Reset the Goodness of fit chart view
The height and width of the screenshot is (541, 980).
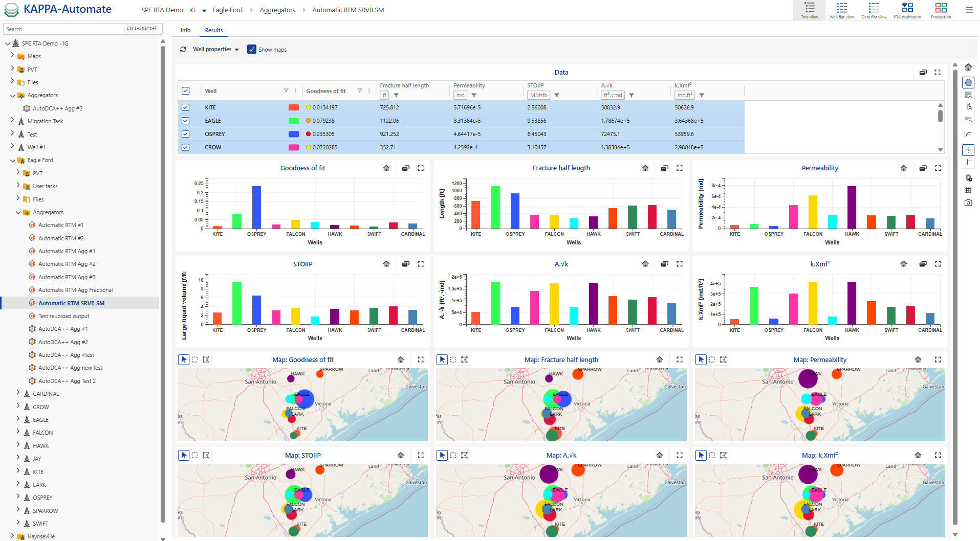click(386, 168)
